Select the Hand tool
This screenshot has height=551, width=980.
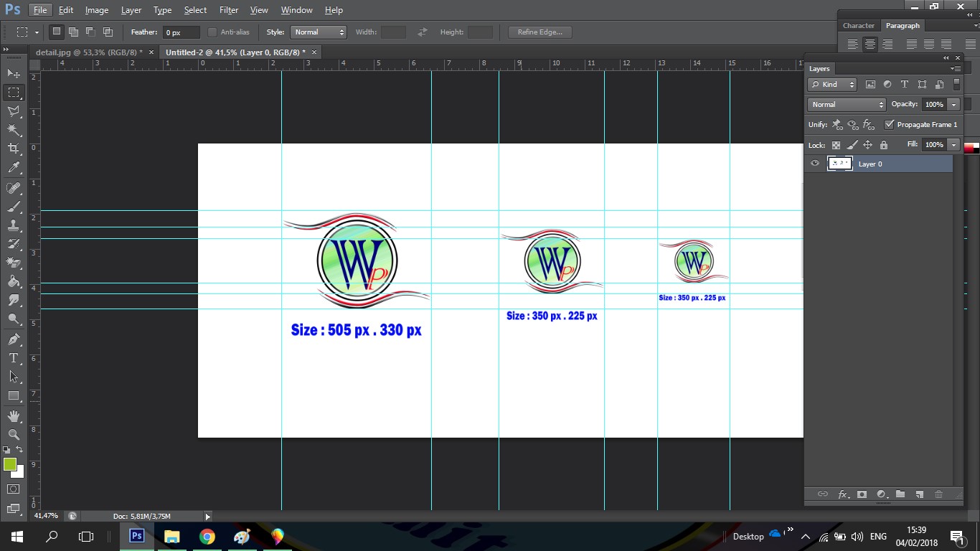tap(14, 416)
